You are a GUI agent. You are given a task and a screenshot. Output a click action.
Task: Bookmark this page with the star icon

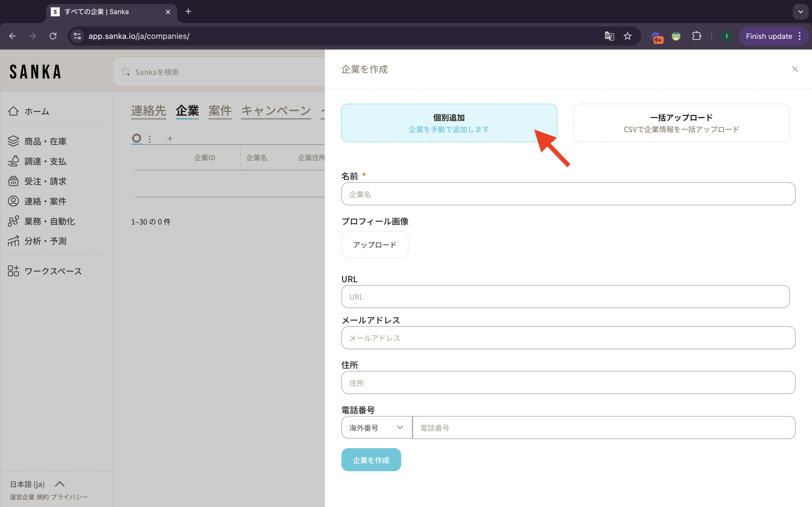(x=627, y=36)
